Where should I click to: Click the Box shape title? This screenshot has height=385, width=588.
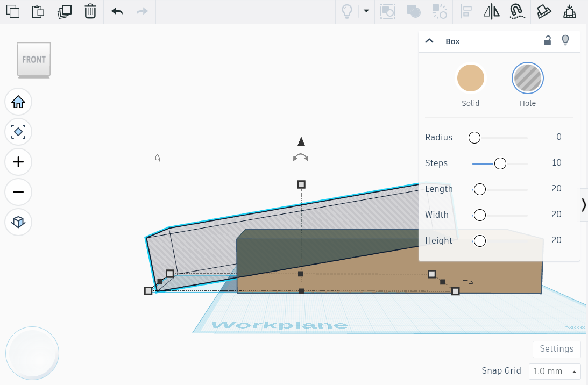(x=452, y=41)
